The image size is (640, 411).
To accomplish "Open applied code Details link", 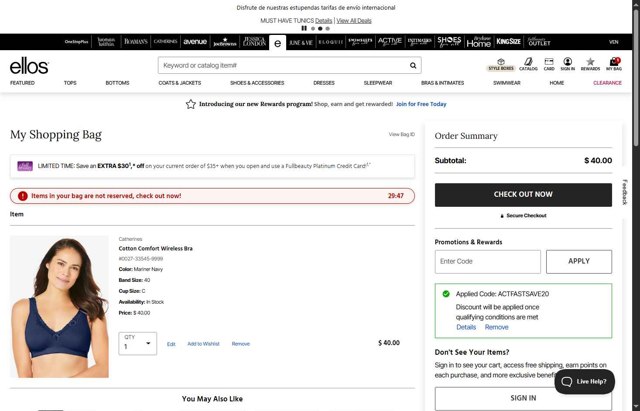I will [466, 327].
